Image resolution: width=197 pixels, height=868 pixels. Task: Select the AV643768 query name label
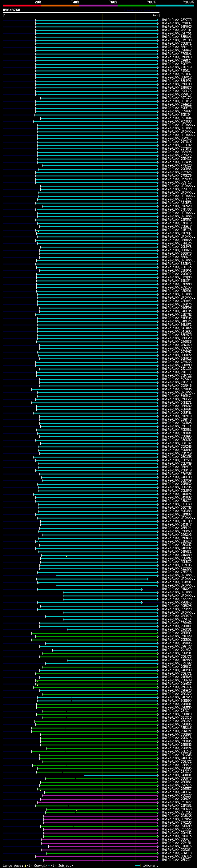tap(11, 10)
